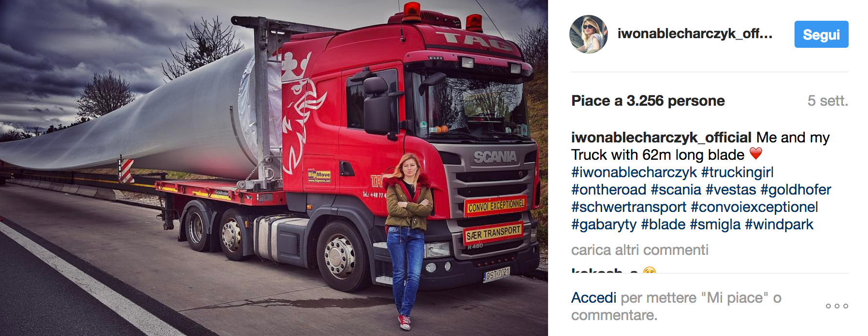Open the #gabaryty hashtag
The image size is (868, 336).
pos(604,224)
